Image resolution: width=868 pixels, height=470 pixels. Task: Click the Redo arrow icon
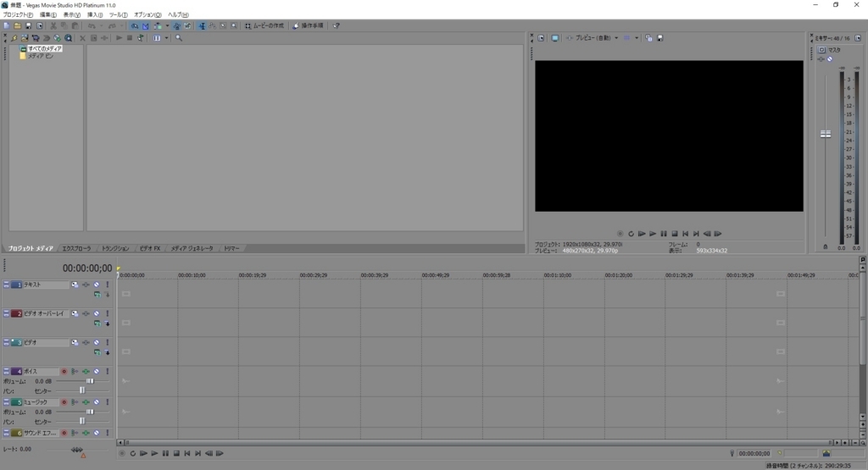coord(113,25)
